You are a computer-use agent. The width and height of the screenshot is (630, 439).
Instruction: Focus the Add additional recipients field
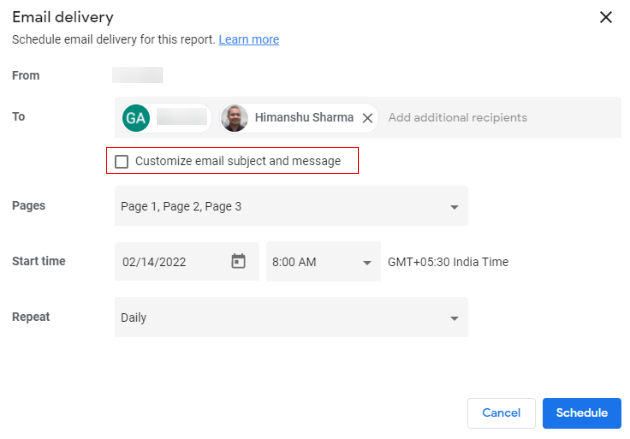point(457,118)
